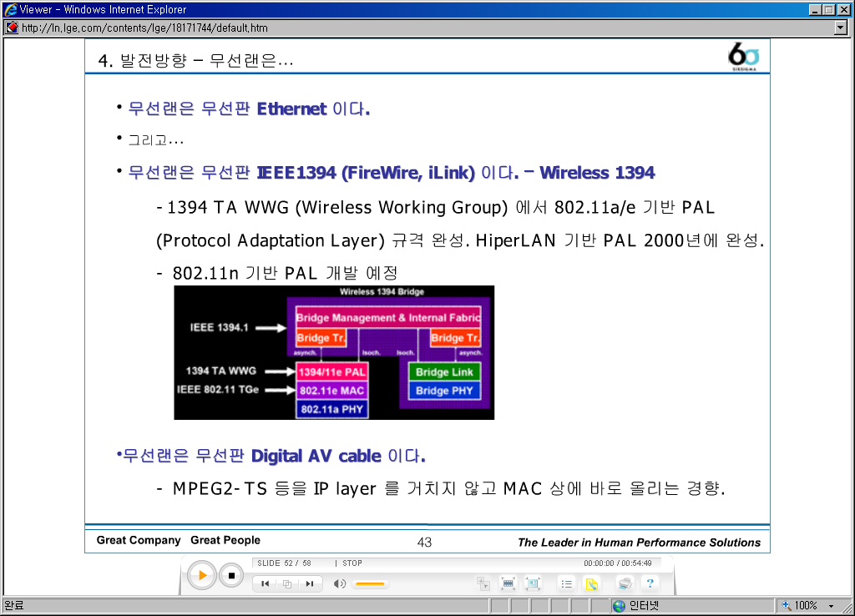Image resolution: width=855 pixels, height=616 pixels.
Task: Click the 'Bridge PHY' box in diagram
Action: click(x=444, y=391)
